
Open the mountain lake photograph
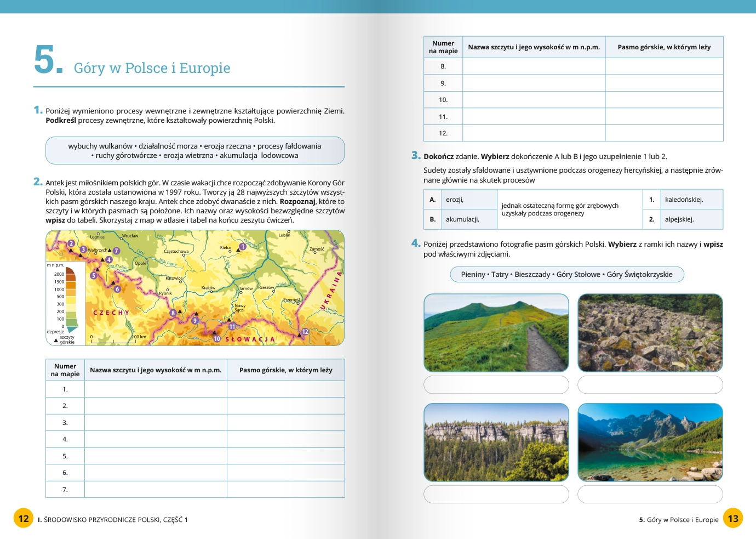650,442
